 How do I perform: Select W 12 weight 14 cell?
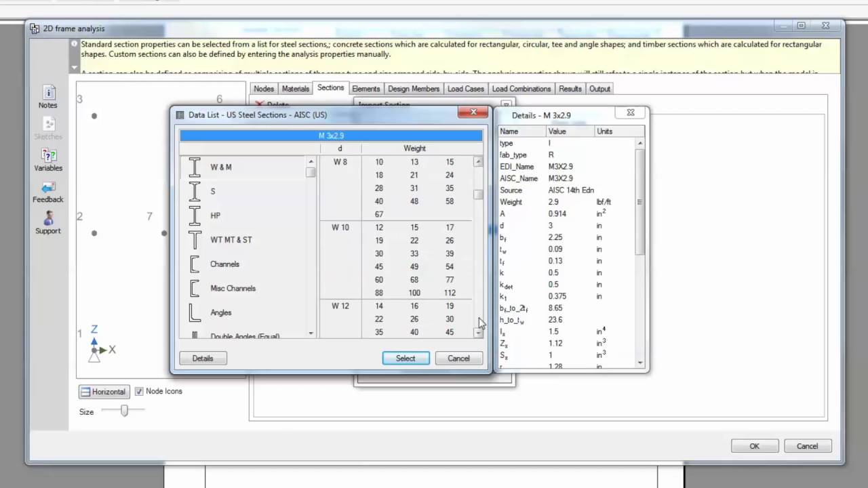(x=379, y=306)
